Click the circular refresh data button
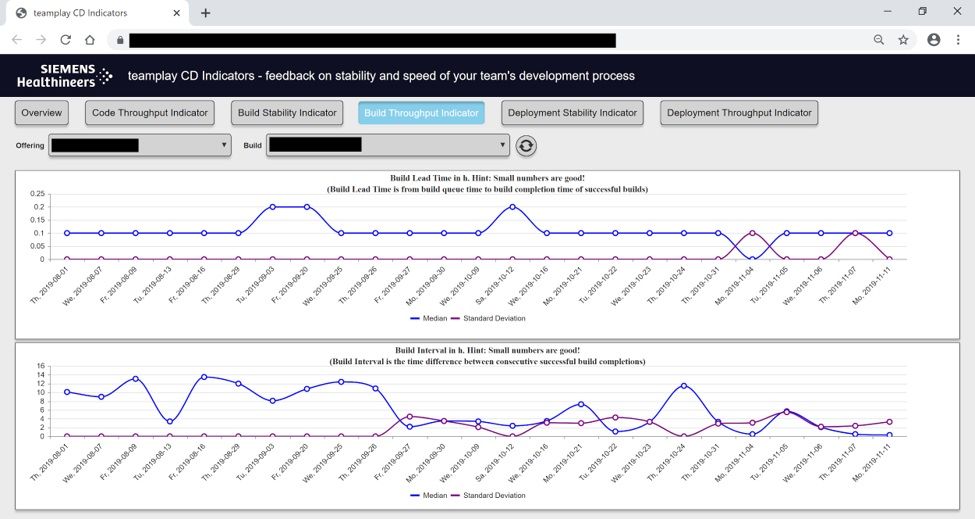The image size is (975, 519). pyautogui.click(x=526, y=146)
